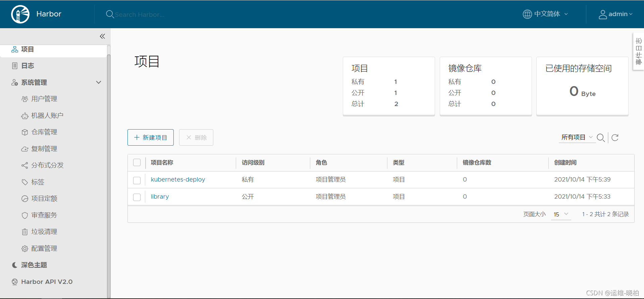The height and width of the screenshot is (299, 644).
Task: Toggle the select-all projects checkbox
Action: click(x=137, y=162)
